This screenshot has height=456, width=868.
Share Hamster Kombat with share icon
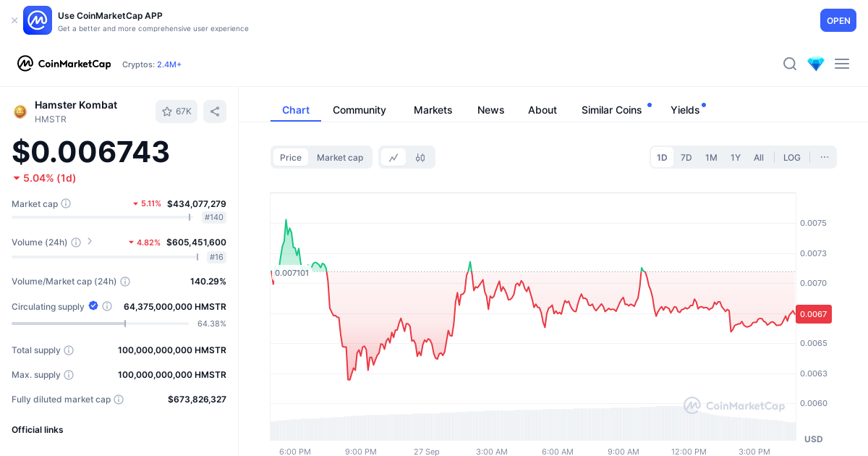[x=215, y=111]
